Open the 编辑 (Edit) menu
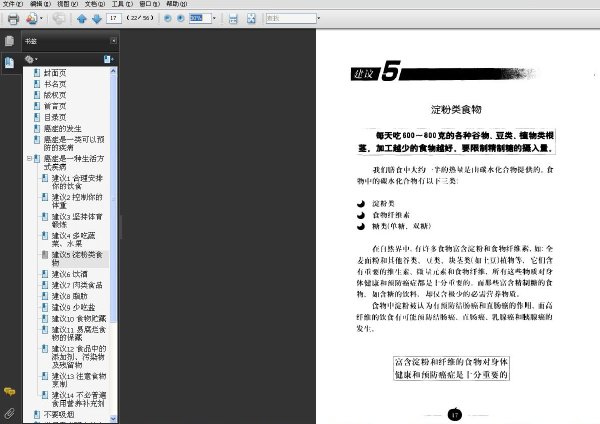 [x=40, y=4]
